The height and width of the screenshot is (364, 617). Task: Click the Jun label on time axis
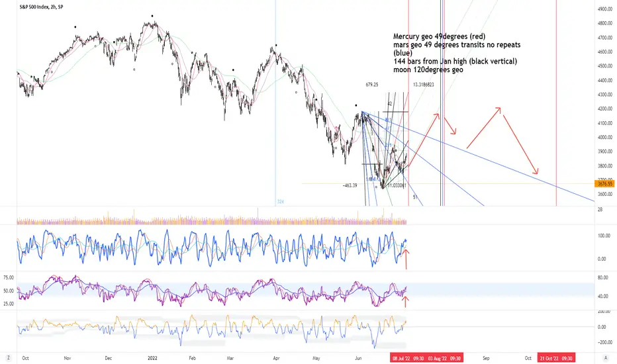(x=358, y=358)
